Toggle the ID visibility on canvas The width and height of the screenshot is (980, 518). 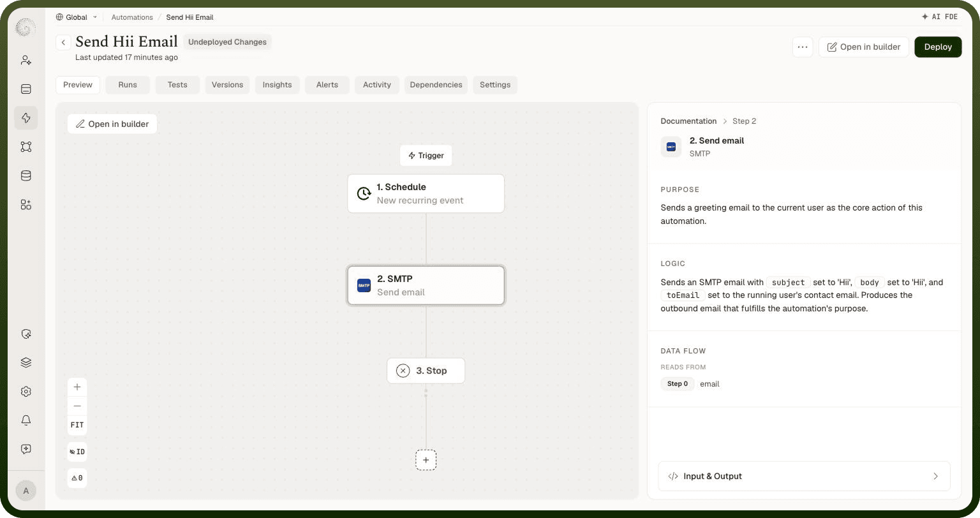[77, 452]
